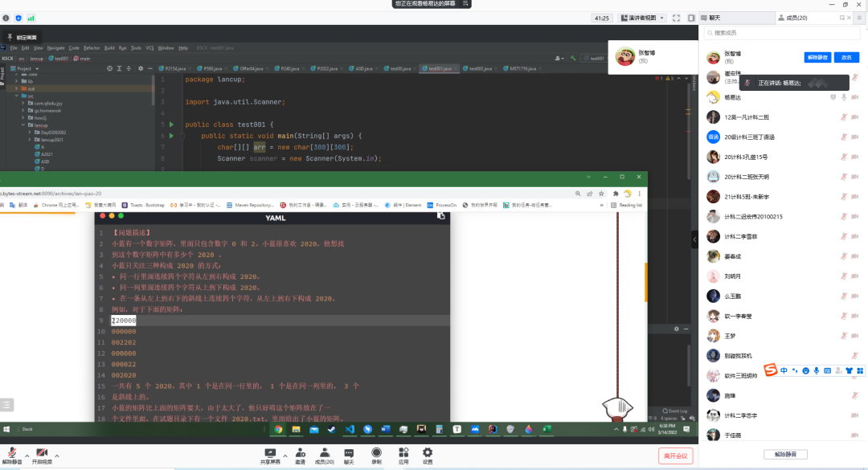Open meeting Settings (设置) gear
868x470 pixels.
[428, 456]
